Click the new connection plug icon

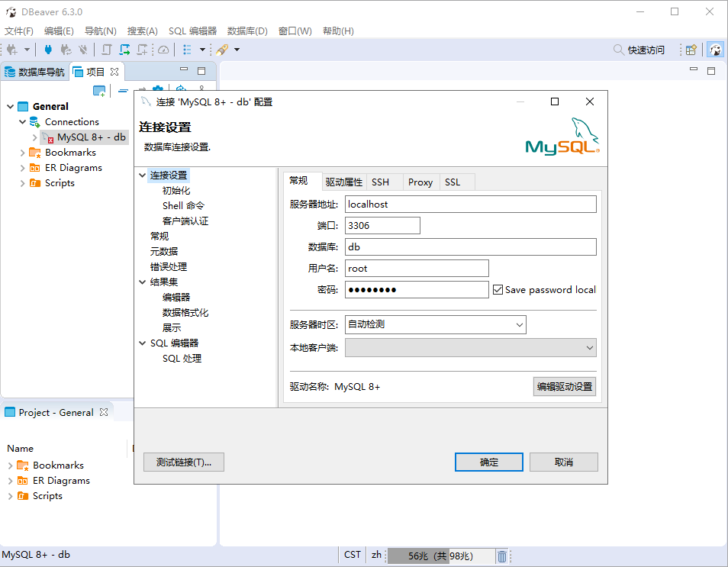(12, 50)
